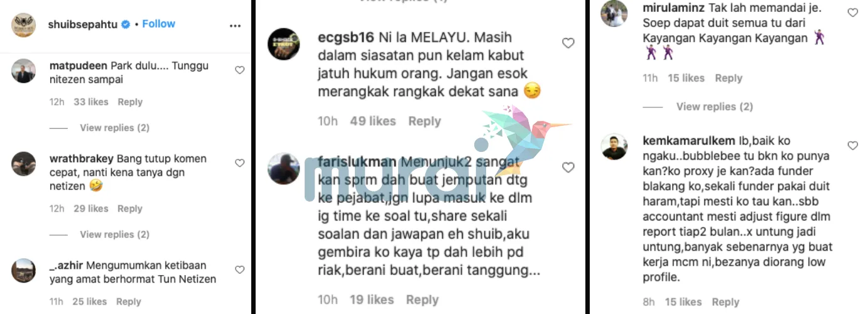Like wrathbrakey's comment with the heart icon

point(239,163)
